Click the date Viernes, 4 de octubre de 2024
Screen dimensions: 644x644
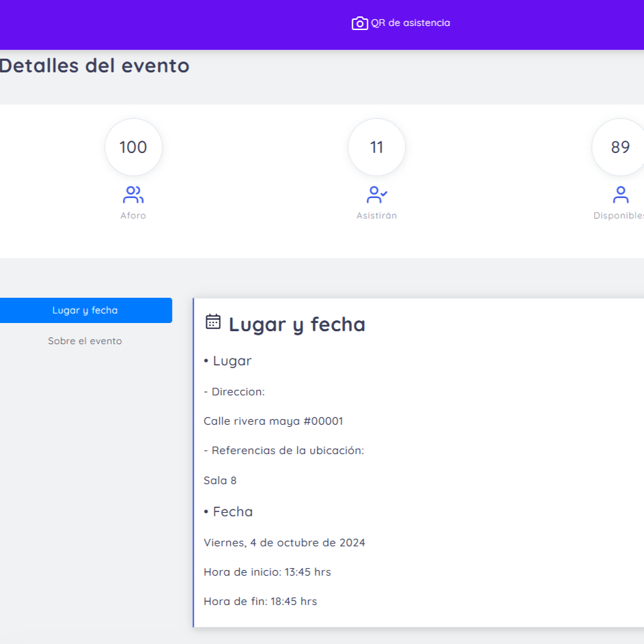click(x=284, y=543)
